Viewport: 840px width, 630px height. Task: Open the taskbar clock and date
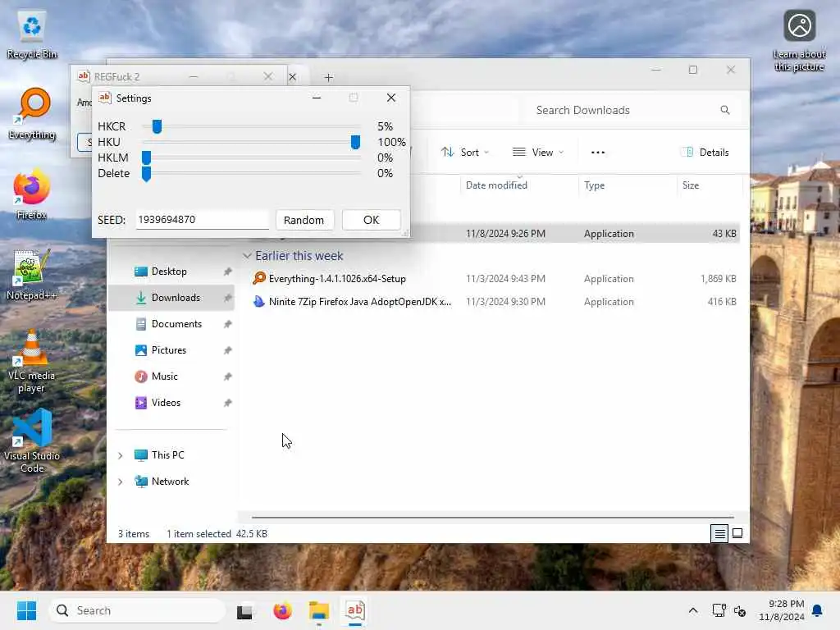tap(782, 610)
